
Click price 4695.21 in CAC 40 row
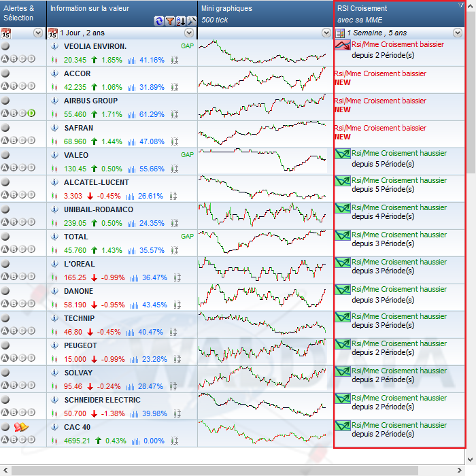77,441
